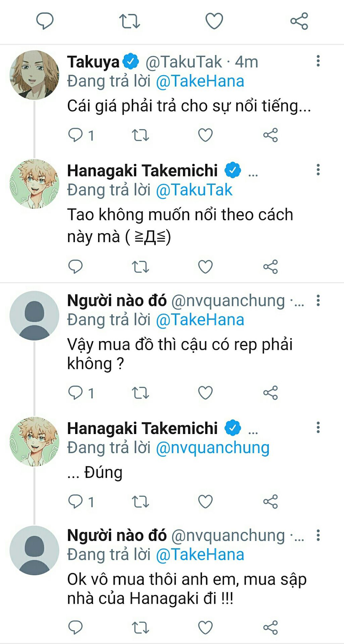
Task: Share the 'Ok vô mua thôi' tweet
Action: [x=271, y=628]
